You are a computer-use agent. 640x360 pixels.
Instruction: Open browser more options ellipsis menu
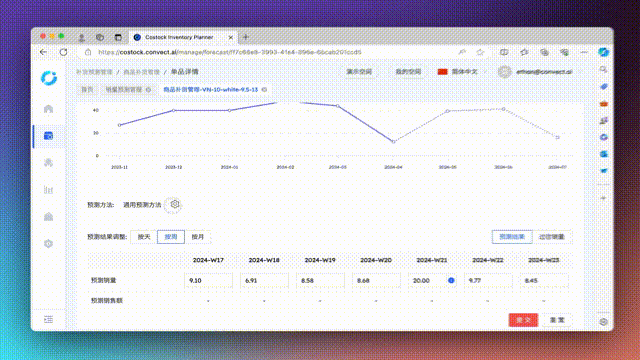pyautogui.click(x=584, y=52)
